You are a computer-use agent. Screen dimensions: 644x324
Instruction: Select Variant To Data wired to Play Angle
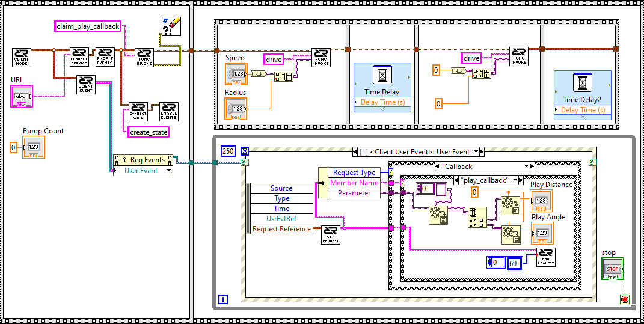[511, 235]
